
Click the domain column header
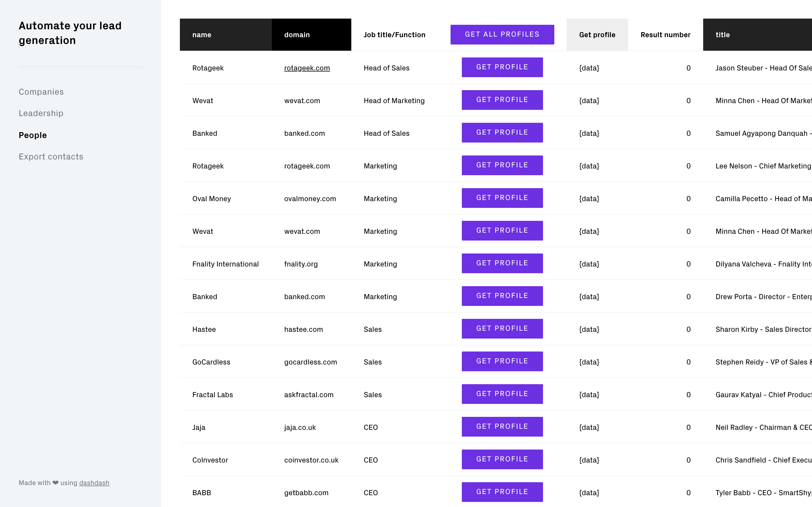[x=311, y=35]
